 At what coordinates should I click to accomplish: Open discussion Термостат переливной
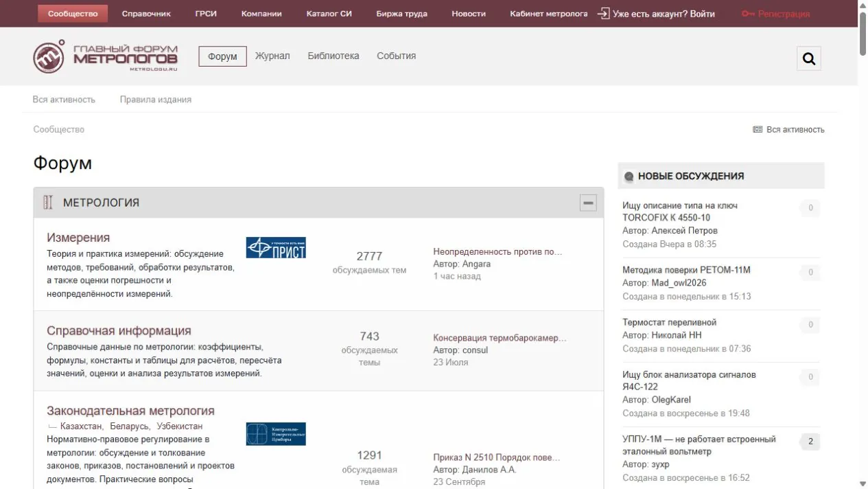point(669,322)
